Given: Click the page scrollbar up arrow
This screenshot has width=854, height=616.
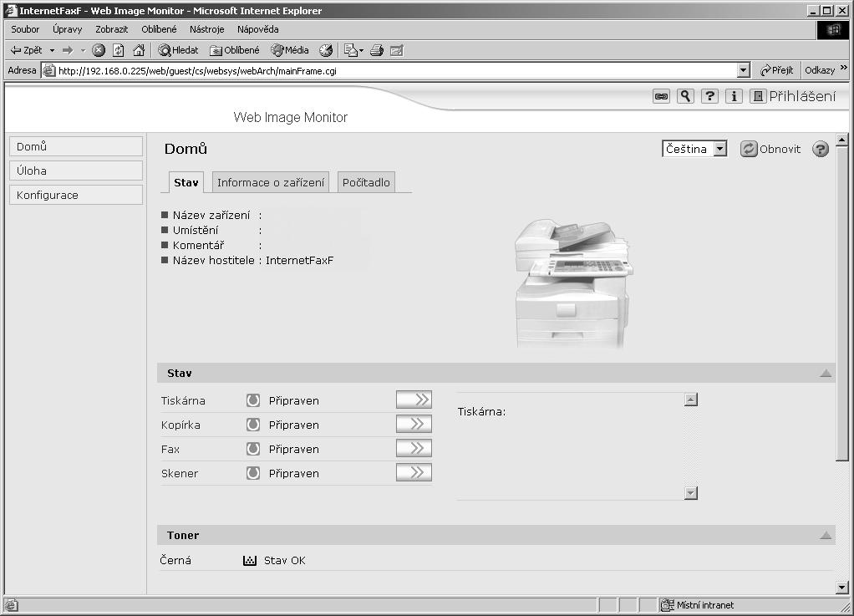Looking at the screenshot, I should point(842,140).
